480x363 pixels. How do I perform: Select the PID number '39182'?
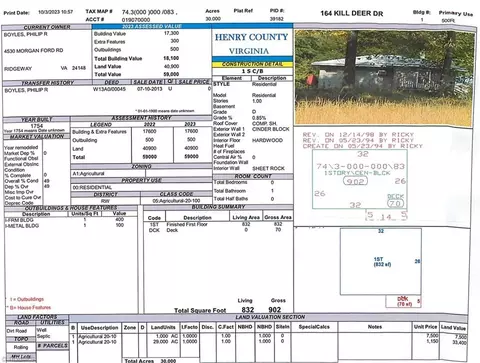coord(277,19)
